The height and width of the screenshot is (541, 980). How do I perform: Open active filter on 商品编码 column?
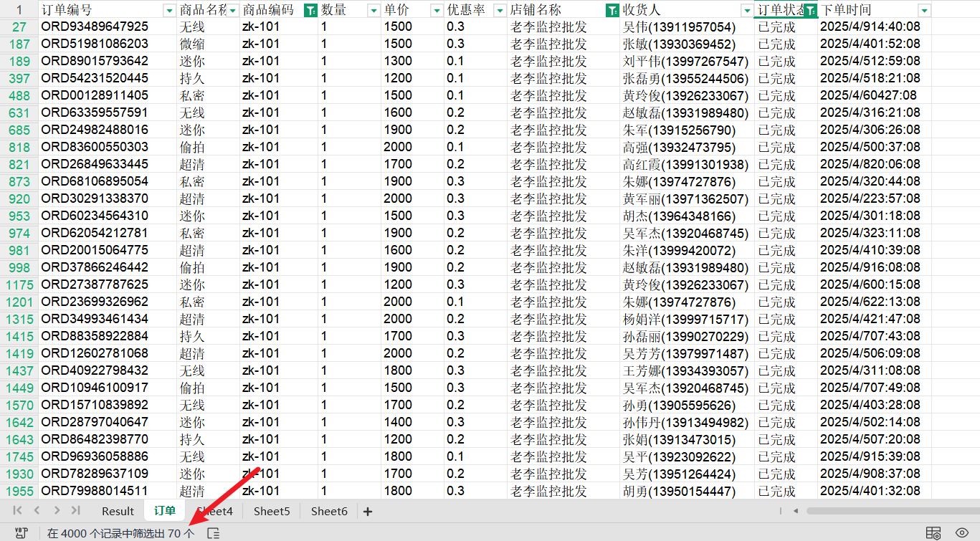[310, 10]
